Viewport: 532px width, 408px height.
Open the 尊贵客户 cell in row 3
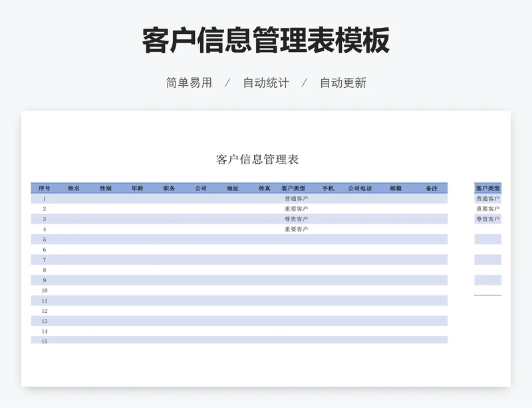point(296,219)
